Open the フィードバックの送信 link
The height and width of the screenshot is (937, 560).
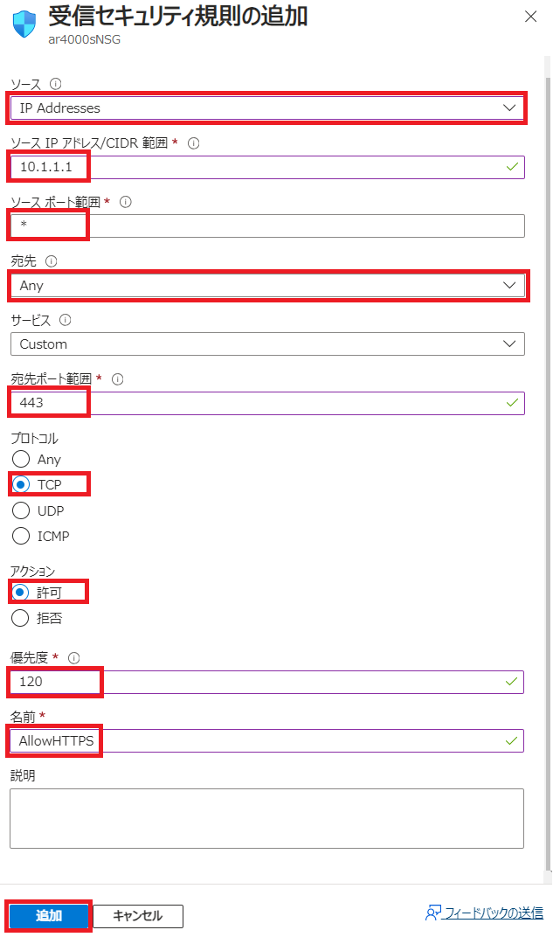coord(494,914)
